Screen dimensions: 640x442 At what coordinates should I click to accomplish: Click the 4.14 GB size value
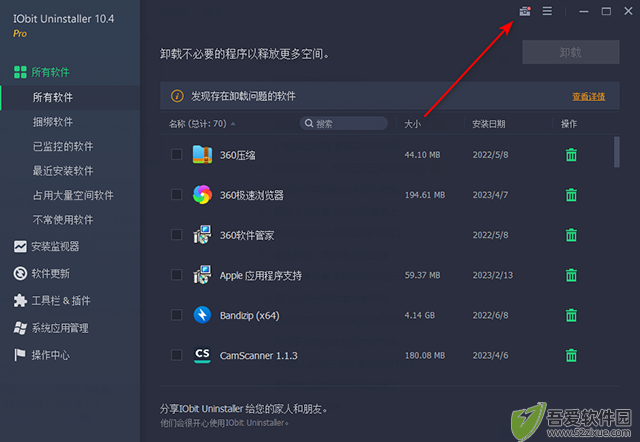point(420,315)
